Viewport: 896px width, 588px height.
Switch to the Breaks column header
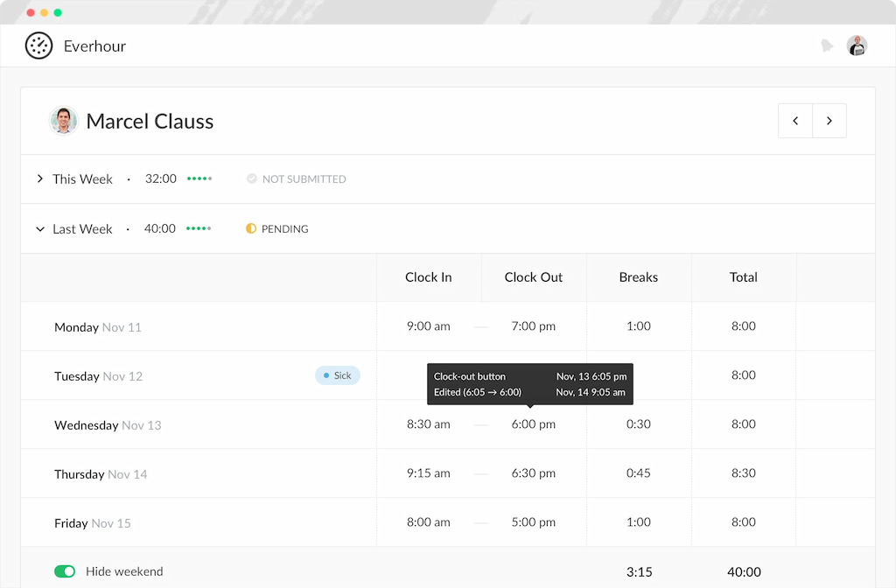coord(638,277)
